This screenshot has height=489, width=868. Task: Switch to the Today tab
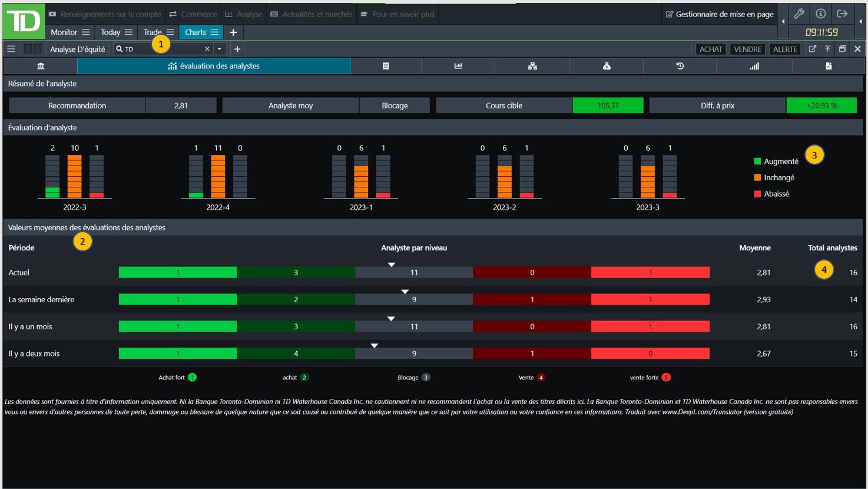(x=110, y=32)
